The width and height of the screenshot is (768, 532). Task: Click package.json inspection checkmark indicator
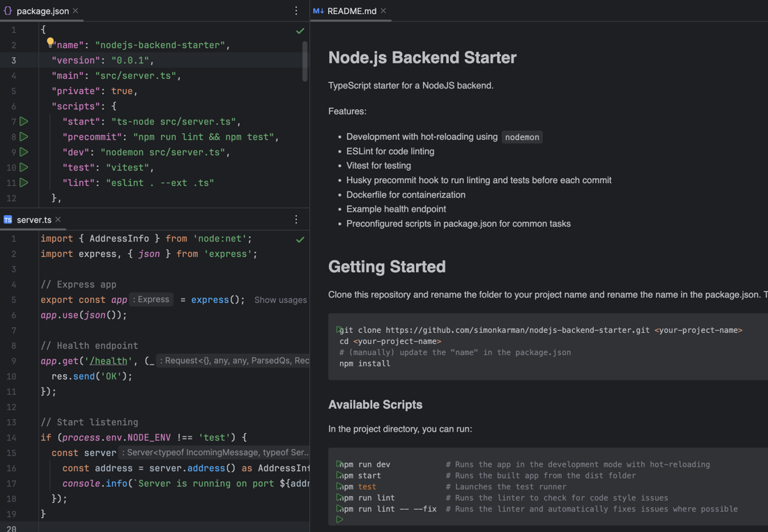[300, 31]
